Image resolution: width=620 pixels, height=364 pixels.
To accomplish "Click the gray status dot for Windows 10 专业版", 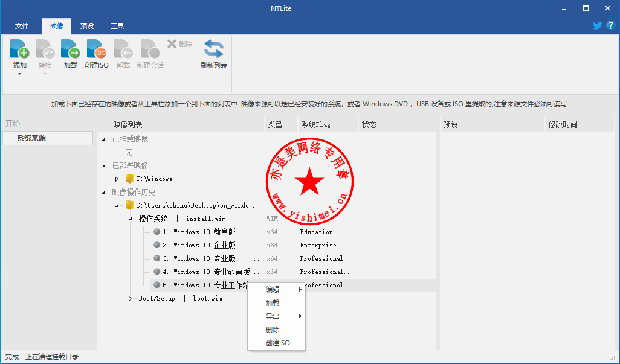I will pos(157,258).
